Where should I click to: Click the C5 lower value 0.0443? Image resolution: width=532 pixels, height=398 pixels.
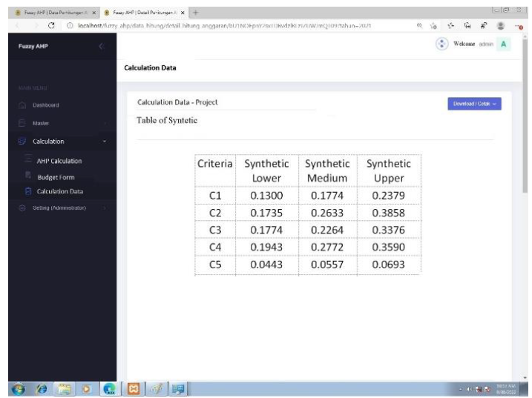[x=266, y=265]
